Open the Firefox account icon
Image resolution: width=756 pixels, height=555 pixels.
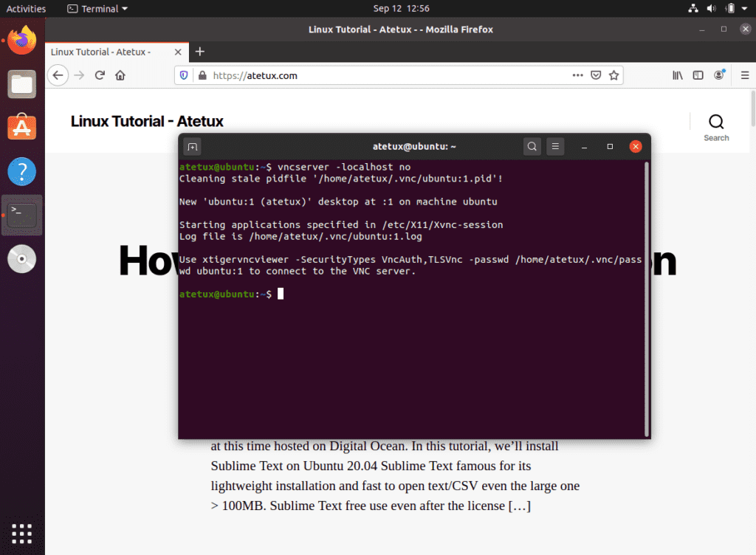point(718,75)
